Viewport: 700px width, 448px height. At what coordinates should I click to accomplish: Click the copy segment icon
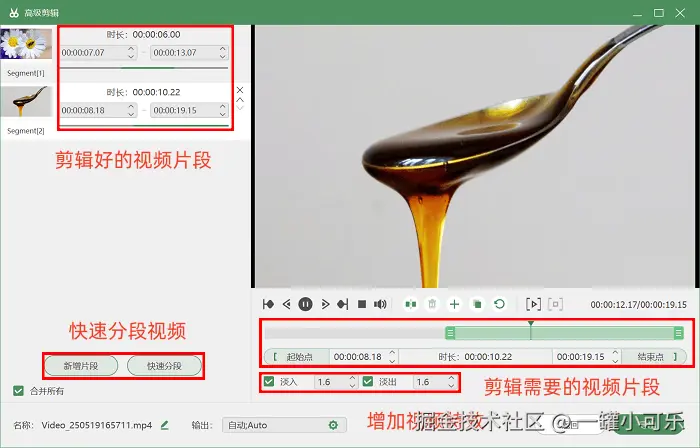pos(477,304)
